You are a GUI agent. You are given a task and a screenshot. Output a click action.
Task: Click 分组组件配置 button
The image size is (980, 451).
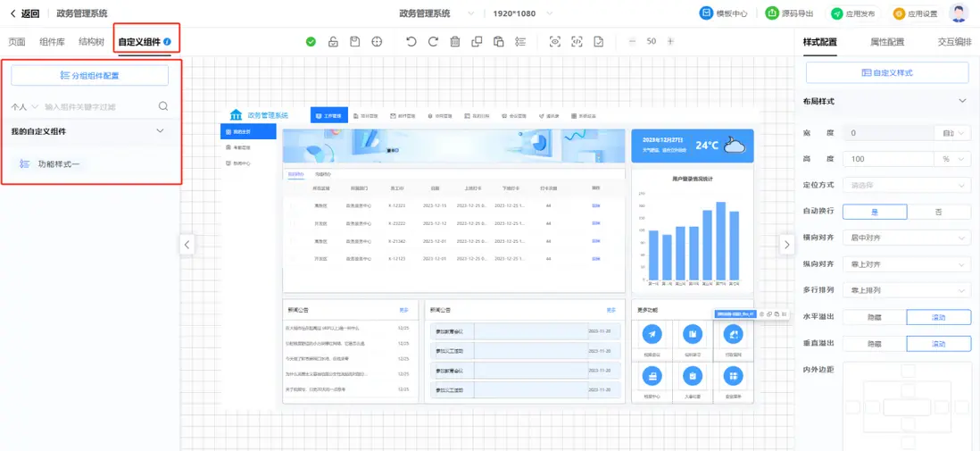(90, 76)
